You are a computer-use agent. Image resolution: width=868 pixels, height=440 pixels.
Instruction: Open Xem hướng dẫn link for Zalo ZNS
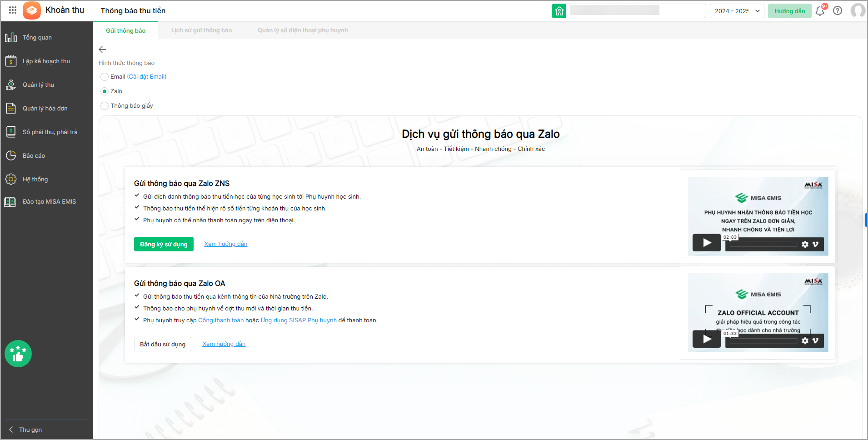pos(226,244)
